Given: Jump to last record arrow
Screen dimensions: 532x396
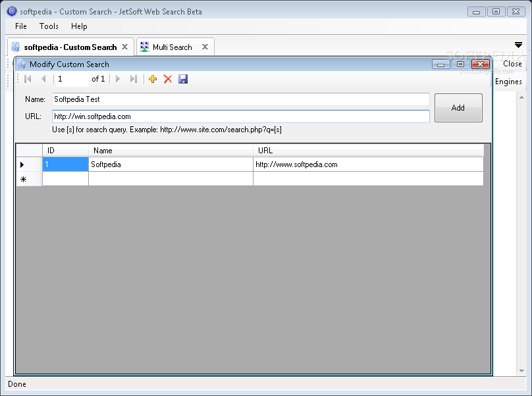Looking at the screenshot, I should [x=134, y=79].
